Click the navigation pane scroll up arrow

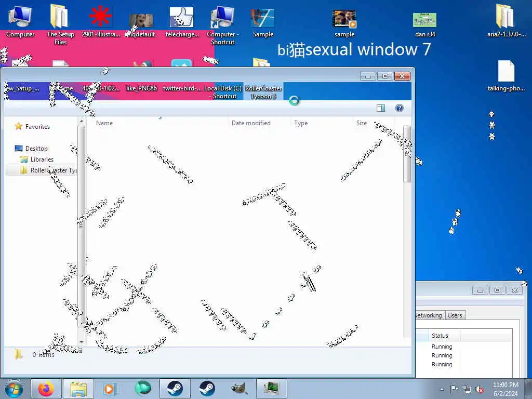(81, 121)
